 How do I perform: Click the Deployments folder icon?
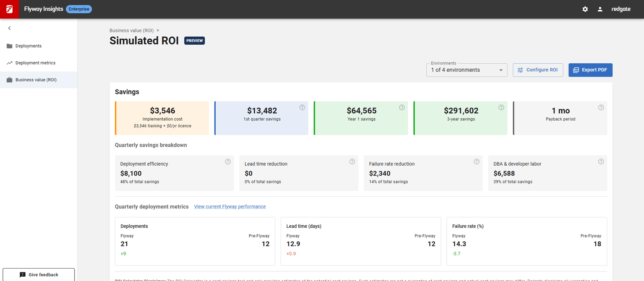[x=10, y=46]
